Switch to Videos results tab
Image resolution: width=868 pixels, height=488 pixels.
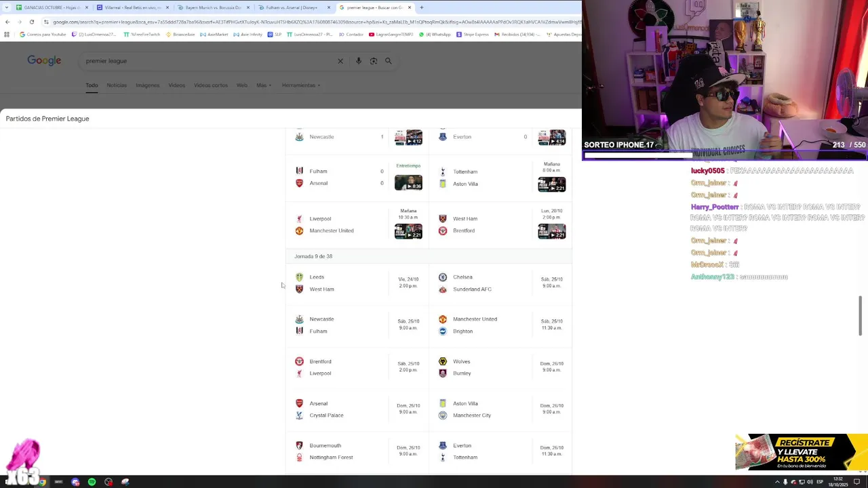click(177, 85)
